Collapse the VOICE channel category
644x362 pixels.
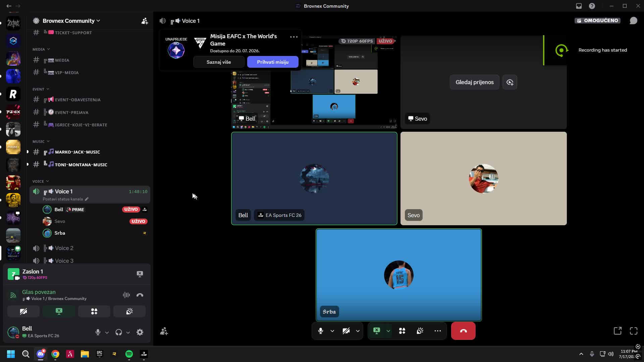[41, 181]
